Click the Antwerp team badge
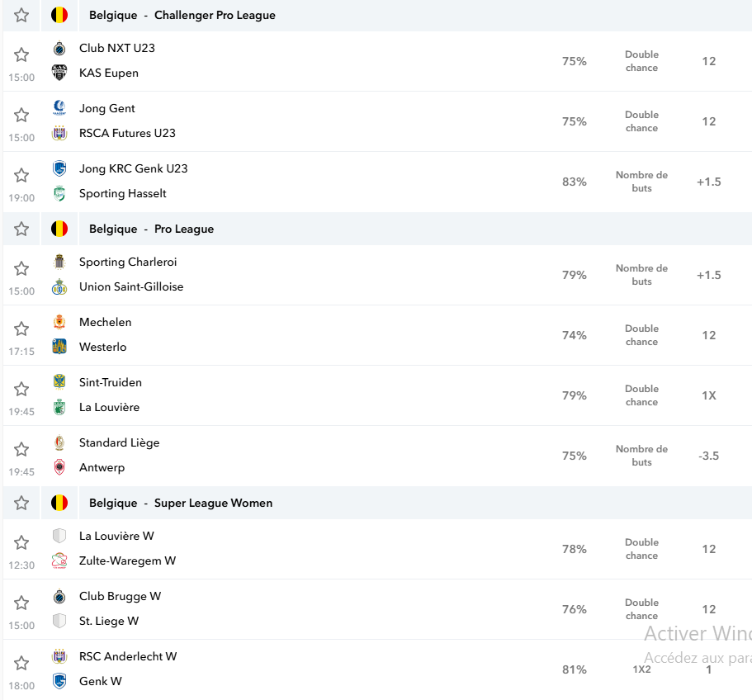This screenshot has height=700, width=752. 59,467
